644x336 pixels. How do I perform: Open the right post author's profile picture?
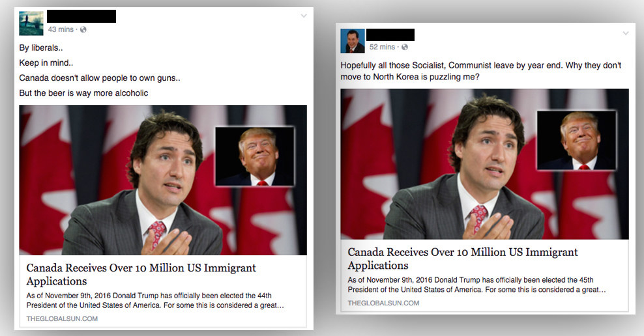[353, 41]
